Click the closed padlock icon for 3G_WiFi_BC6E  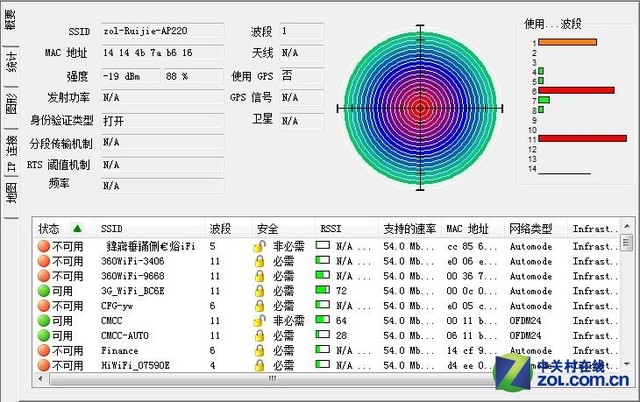tap(259, 291)
